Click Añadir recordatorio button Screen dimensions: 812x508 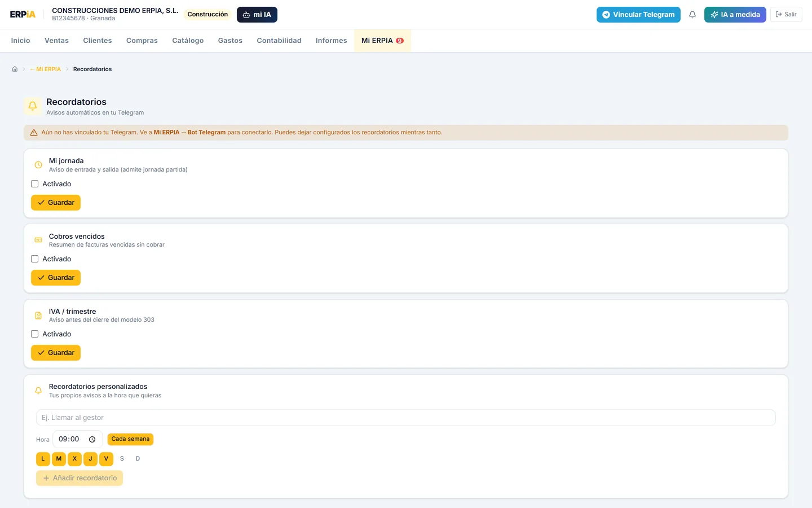tap(80, 478)
